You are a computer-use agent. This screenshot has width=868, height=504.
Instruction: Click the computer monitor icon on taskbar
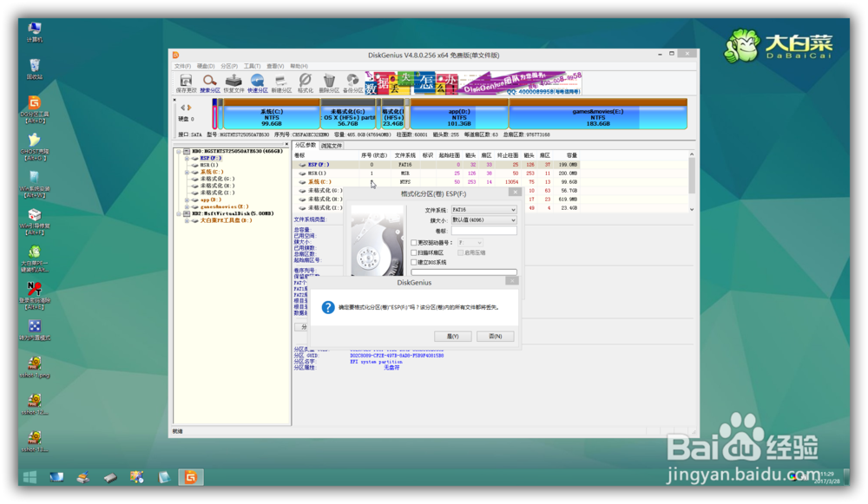[x=56, y=477]
